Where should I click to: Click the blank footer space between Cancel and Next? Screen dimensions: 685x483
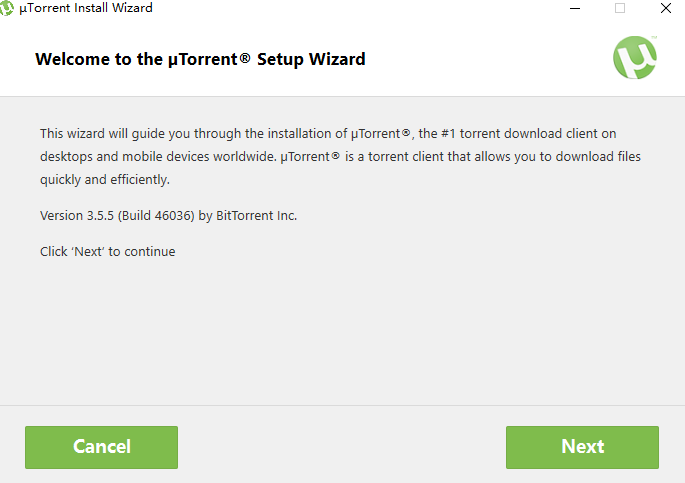coord(340,447)
